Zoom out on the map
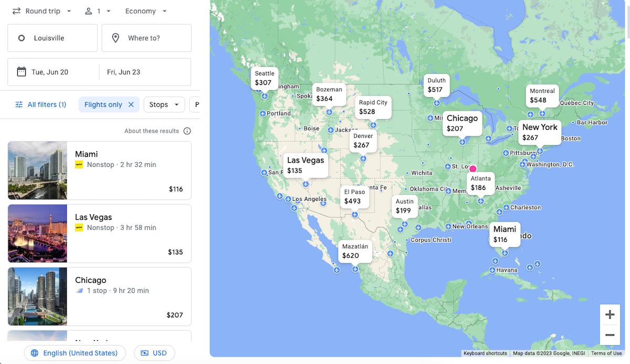The height and width of the screenshot is (364, 630). (x=610, y=335)
